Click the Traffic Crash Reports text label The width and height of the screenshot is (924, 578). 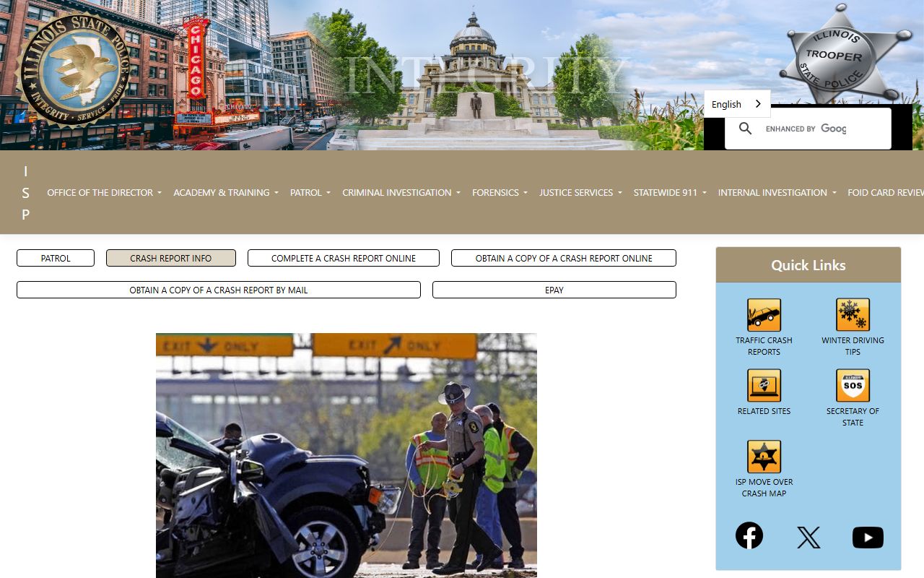[x=764, y=346]
